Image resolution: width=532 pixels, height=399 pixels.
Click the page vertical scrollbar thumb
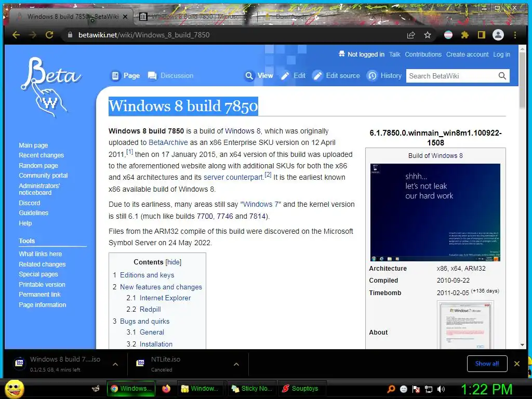coord(522,81)
